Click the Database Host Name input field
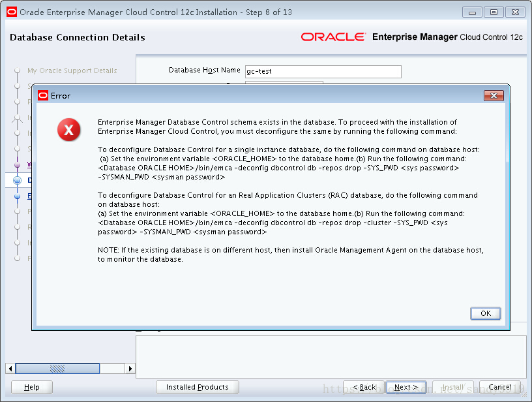Screen dimensions: 532x402 coord(323,71)
